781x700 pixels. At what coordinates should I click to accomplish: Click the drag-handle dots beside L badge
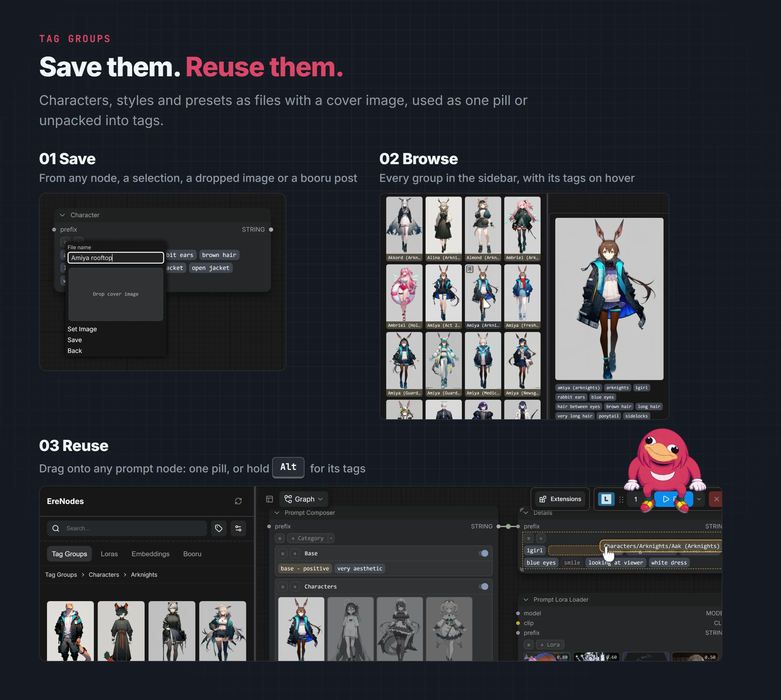click(x=621, y=499)
